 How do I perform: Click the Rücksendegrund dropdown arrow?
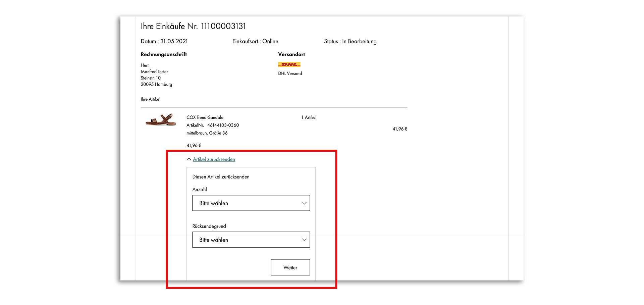304,240
